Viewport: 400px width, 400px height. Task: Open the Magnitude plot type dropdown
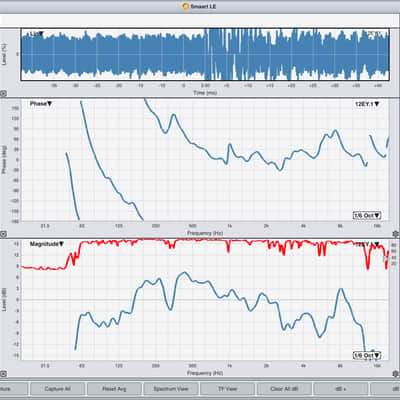click(x=47, y=244)
